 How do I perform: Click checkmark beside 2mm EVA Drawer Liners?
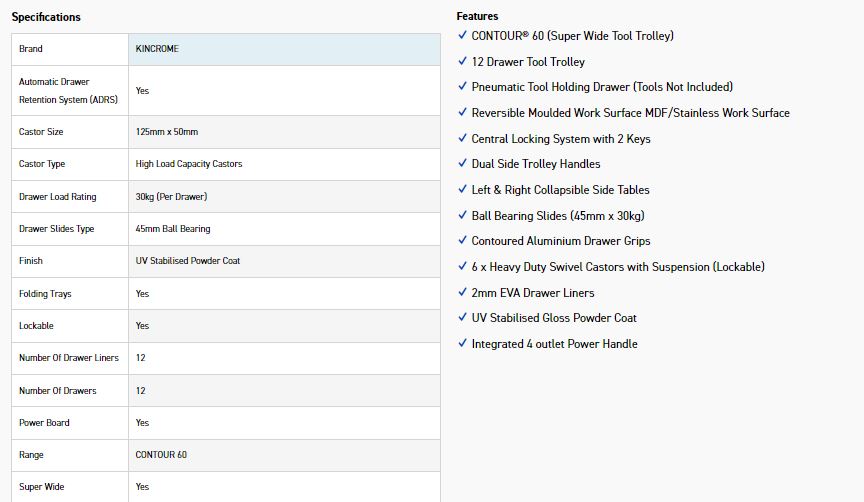[462, 293]
